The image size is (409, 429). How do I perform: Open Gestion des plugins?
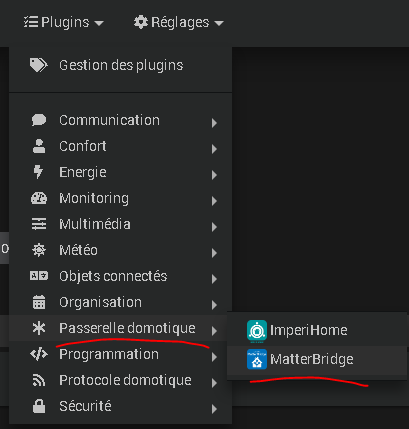[x=120, y=65]
